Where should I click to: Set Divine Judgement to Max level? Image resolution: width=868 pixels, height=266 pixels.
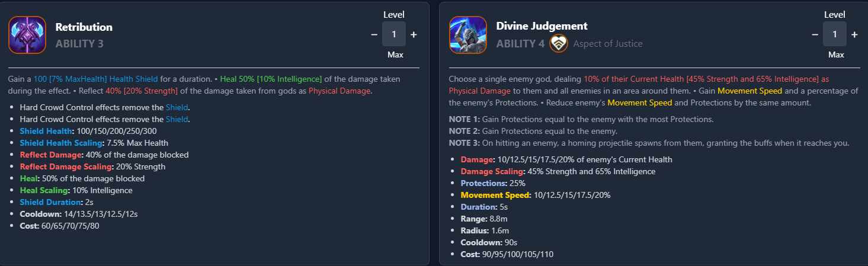tap(836, 55)
